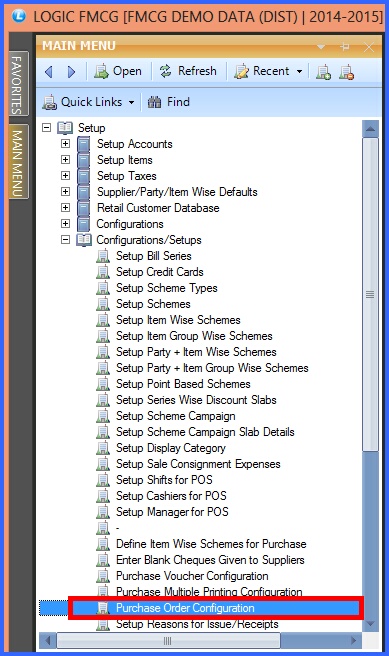Image resolution: width=389 pixels, height=656 pixels.
Task: Switch to the FAVORITES side tab
Action: coord(18,84)
